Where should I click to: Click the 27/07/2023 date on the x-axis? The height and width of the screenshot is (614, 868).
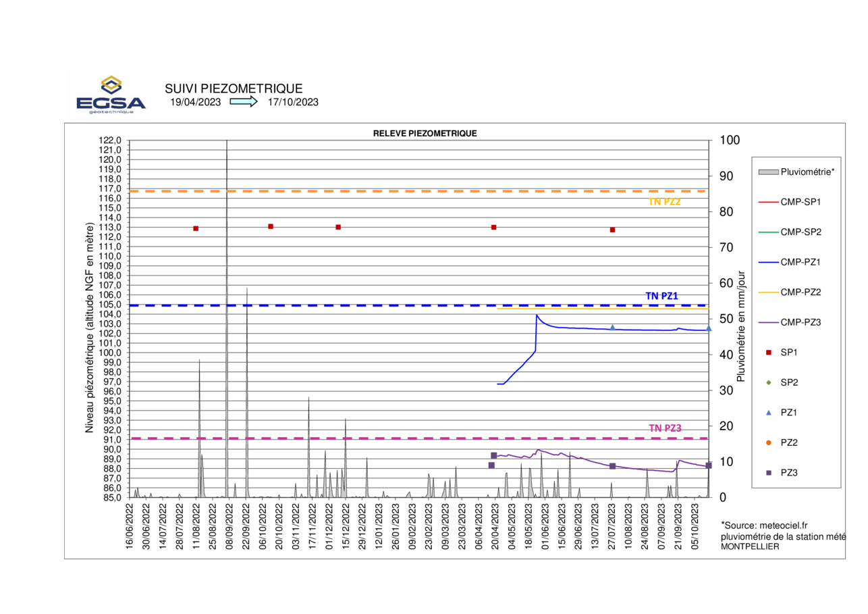point(613,526)
